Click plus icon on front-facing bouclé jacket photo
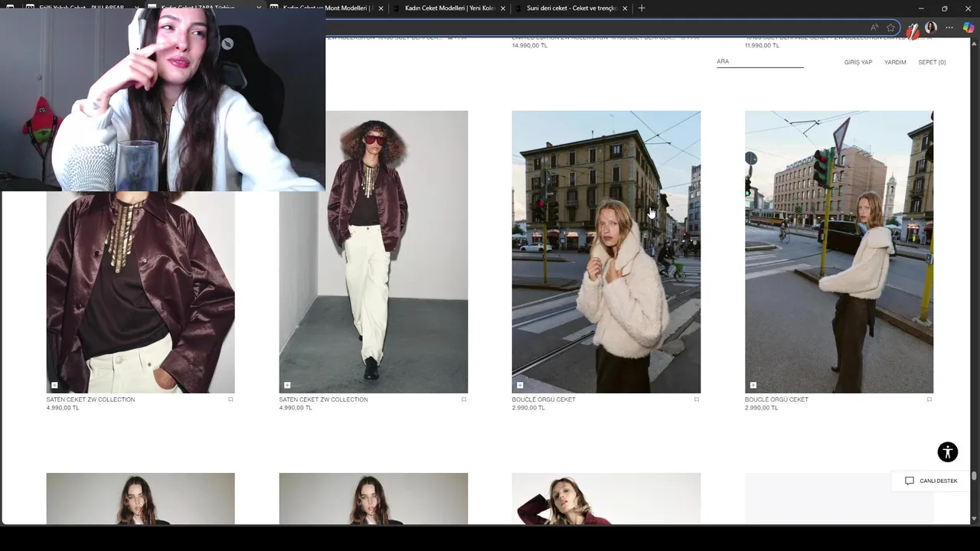Image resolution: width=980 pixels, height=551 pixels. coord(520,385)
